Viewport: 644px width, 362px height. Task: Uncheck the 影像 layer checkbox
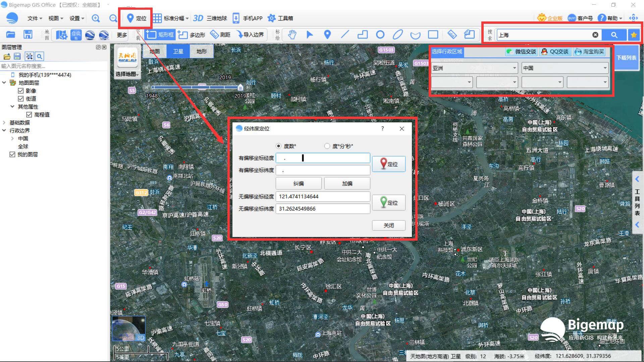[21, 91]
